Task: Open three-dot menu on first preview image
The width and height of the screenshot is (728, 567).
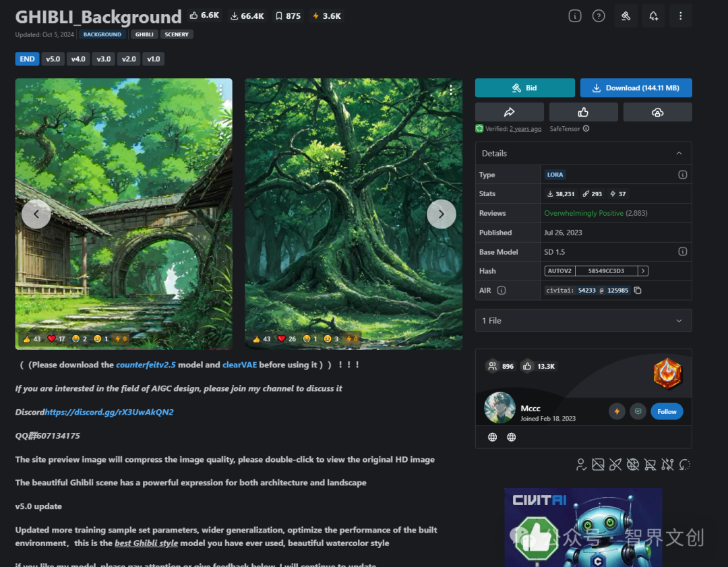Action: (x=221, y=90)
